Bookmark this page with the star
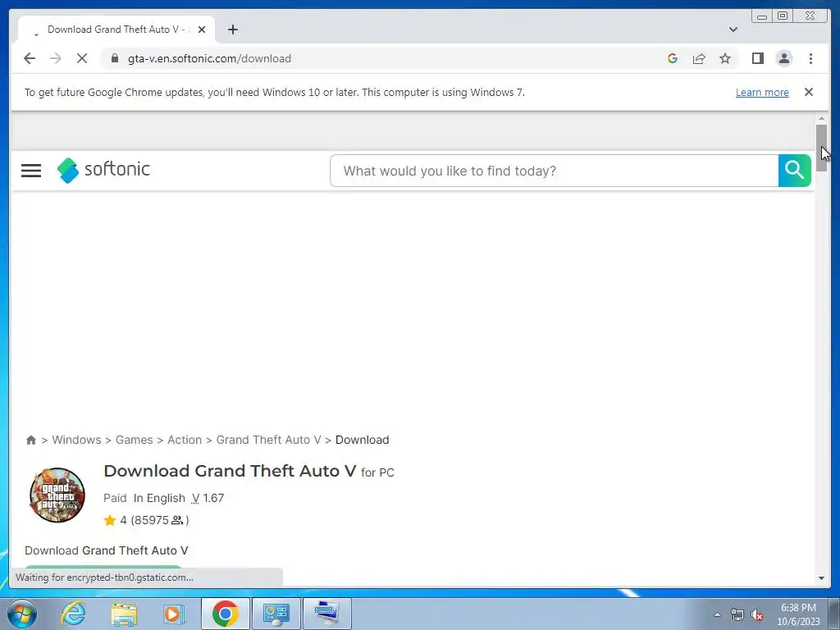The width and height of the screenshot is (840, 630). (725, 58)
